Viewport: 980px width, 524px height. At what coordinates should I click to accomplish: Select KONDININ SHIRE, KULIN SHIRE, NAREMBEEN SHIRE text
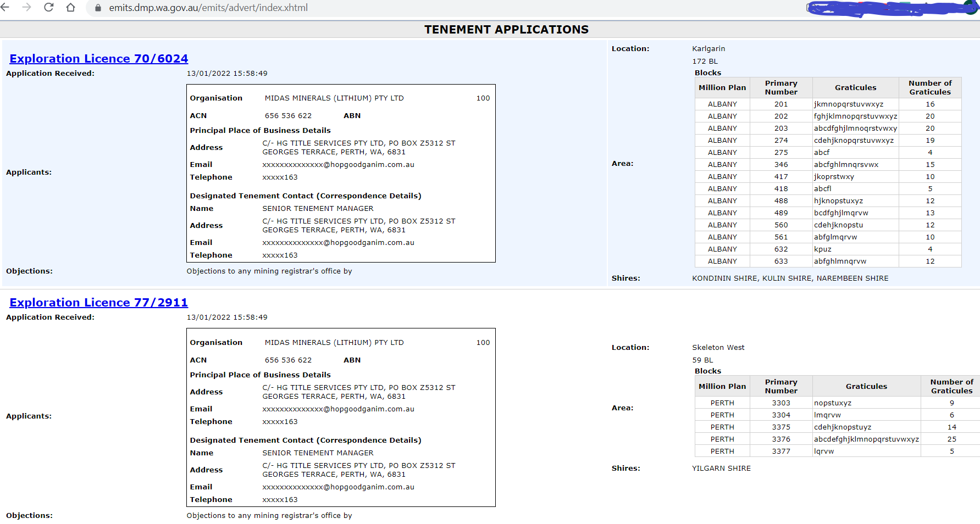(790, 278)
